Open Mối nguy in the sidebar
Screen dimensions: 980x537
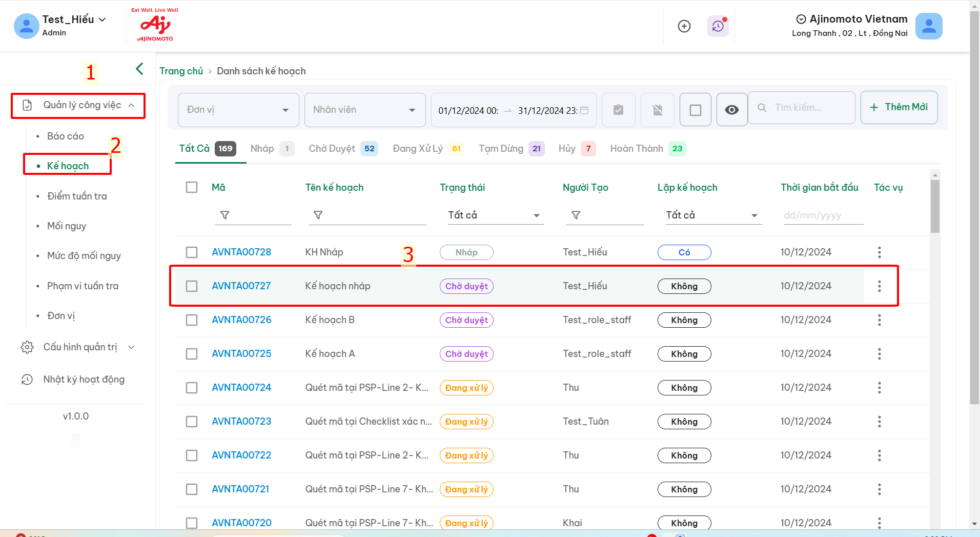point(67,226)
